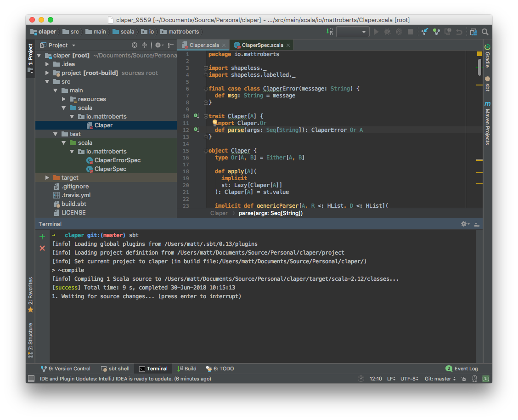518x420 pixels.
Task: Open the Project Structure icon
Action: (x=473, y=32)
